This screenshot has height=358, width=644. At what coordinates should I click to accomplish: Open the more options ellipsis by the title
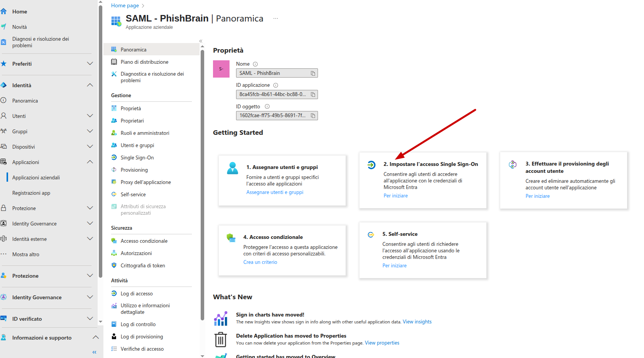(276, 18)
